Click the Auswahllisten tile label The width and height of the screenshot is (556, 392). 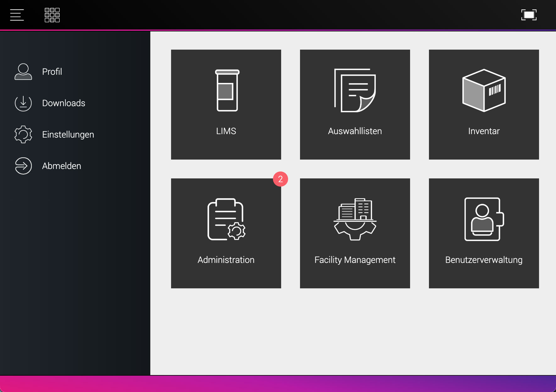[x=355, y=131]
